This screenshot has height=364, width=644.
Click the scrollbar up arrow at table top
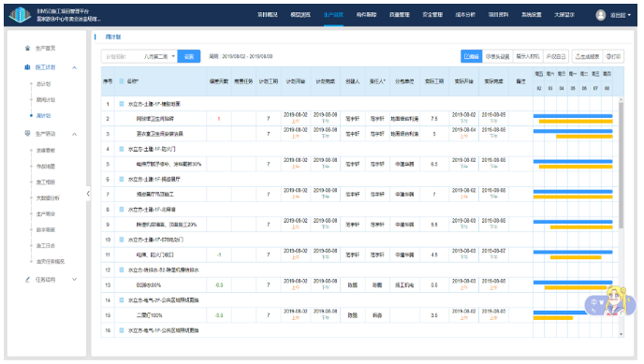click(x=621, y=99)
